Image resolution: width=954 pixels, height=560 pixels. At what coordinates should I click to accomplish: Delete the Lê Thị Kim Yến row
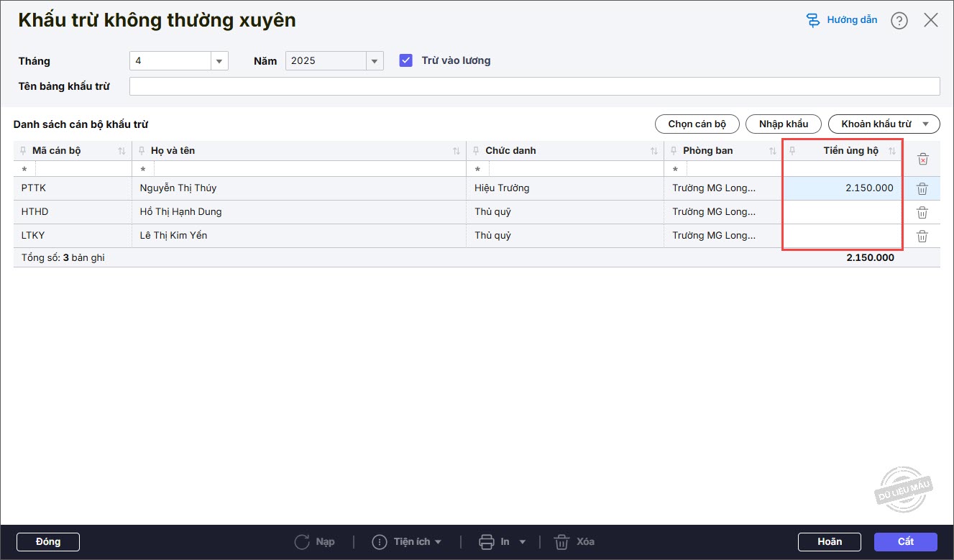coord(922,237)
